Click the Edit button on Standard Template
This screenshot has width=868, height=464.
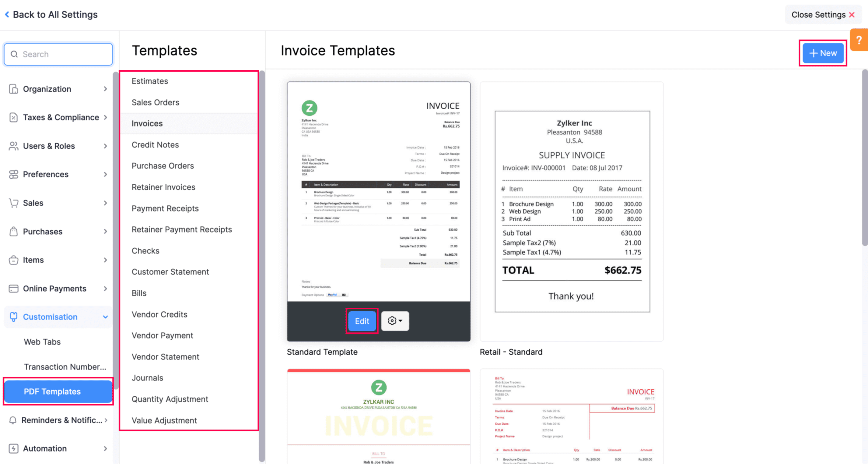361,321
